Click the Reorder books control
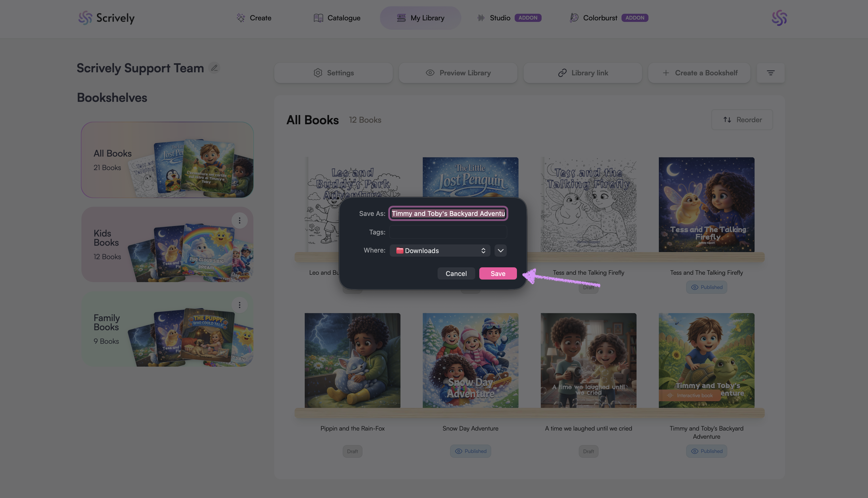Viewport: 868px width, 498px height. (x=742, y=120)
